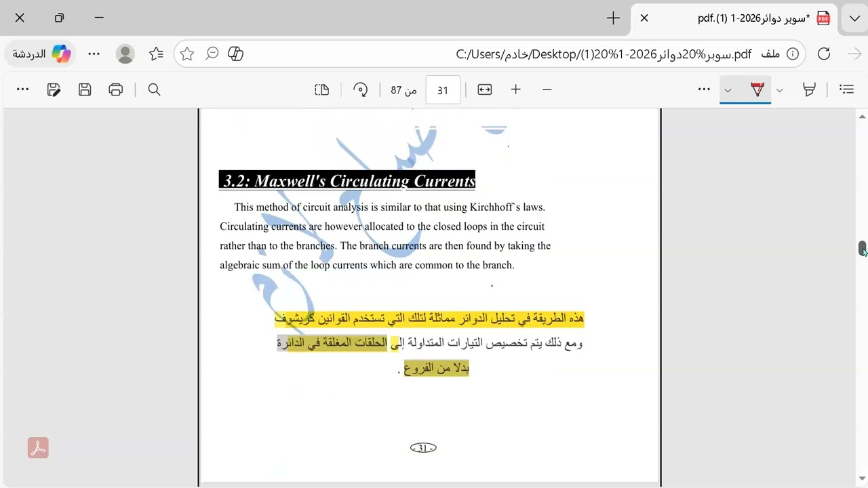Open the user profile avatar
The width and height of the screenshot is (868, 488).
coord(125,54)
